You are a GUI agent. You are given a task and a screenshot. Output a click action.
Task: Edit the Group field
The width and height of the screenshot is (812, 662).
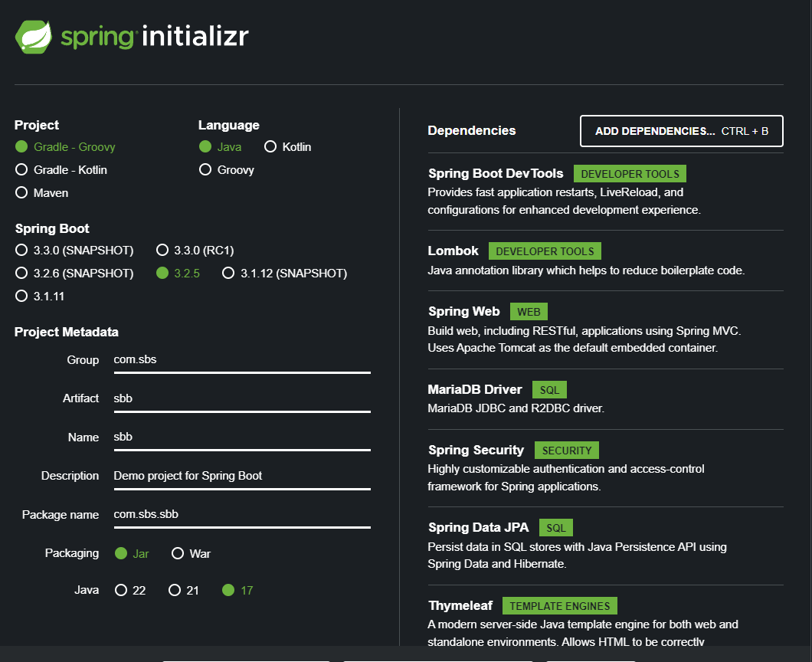(x=242, y=360)
